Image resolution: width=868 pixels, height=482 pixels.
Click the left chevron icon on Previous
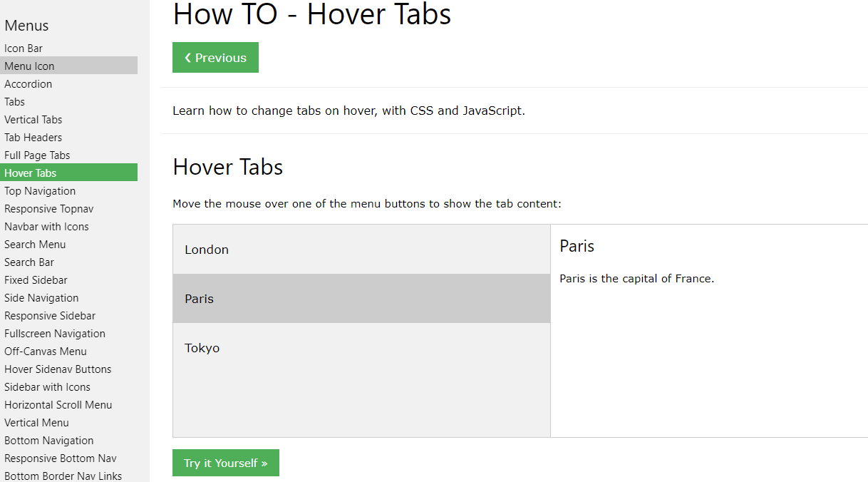187,57
